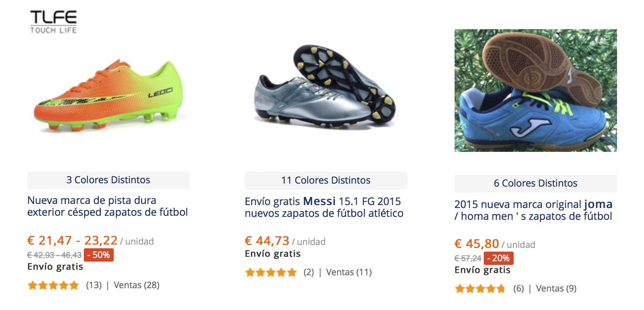644x310 pixels.
Task: Click the five-star rating of Joma shoes
Action: pos(480,289)
